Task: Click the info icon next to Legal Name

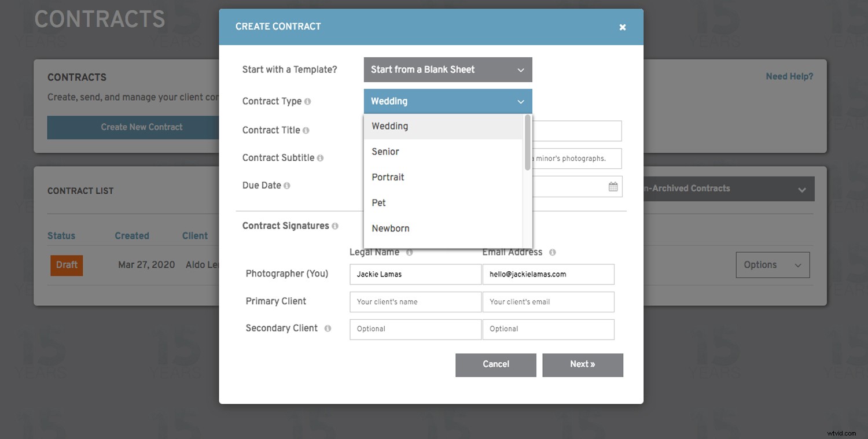Action: pos(409,253)
